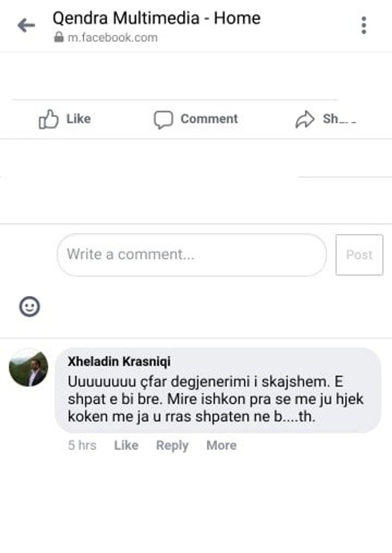Image resolution: width=392 pixels, height=553 pixels.
Task: Click the 5 hrs comment timestamp
Action: (82, 445)
